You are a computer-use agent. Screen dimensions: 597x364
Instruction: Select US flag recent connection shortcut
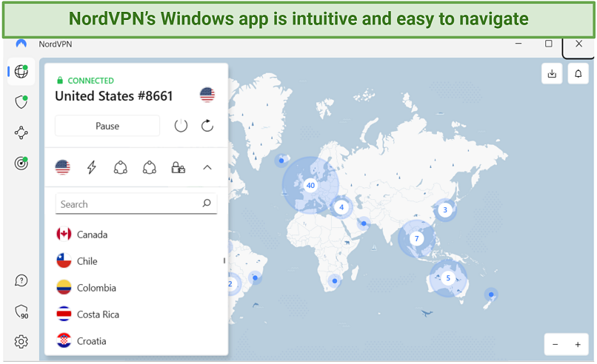(x=63, y=167)
